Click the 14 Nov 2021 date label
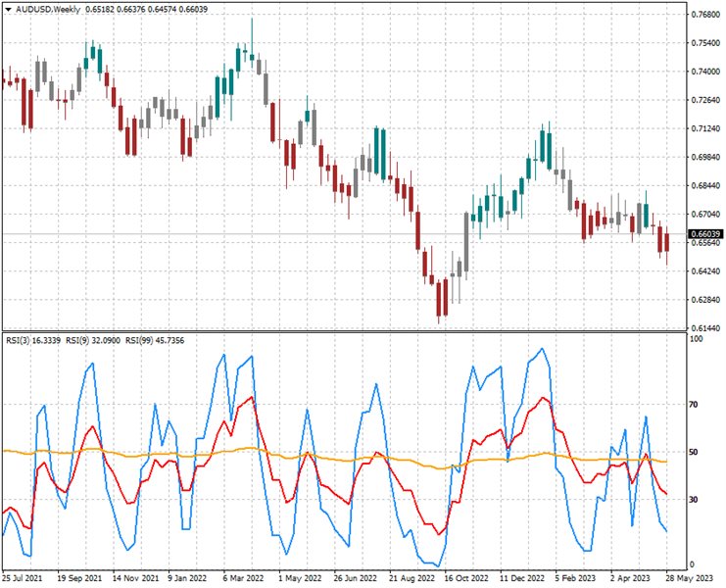Screen dimensions: 726x588 coord(135,578)
